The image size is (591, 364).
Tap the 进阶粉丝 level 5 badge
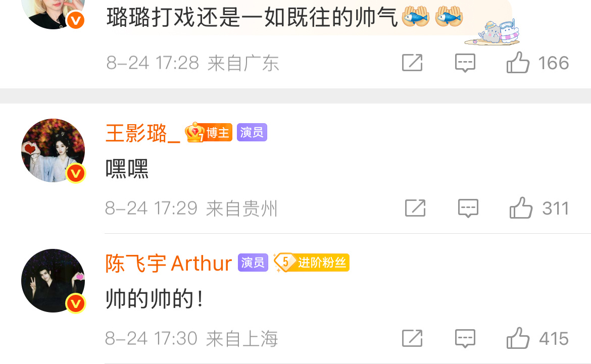click(312, 262)
